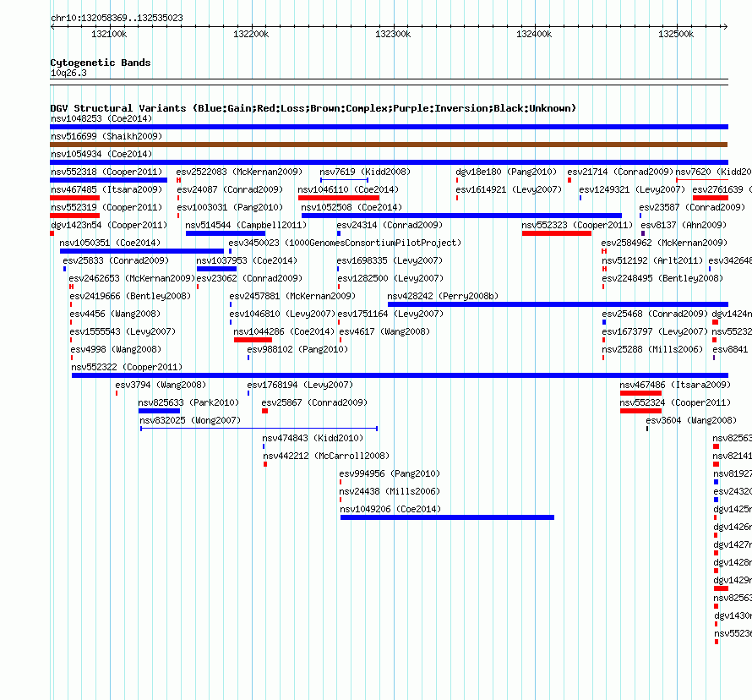Open the esv4617 (Wang2008) label
The width and height of the screenshot is (752, 700).
384,331
